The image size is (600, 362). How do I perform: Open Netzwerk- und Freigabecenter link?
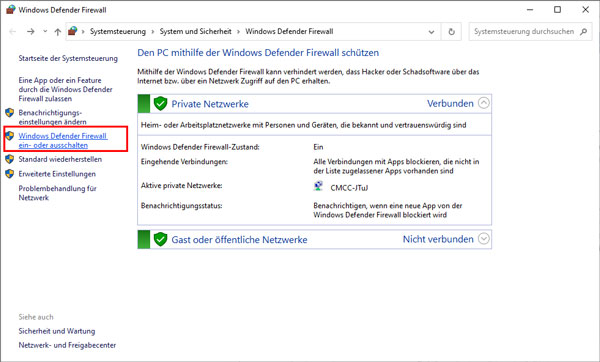[67, 345]
